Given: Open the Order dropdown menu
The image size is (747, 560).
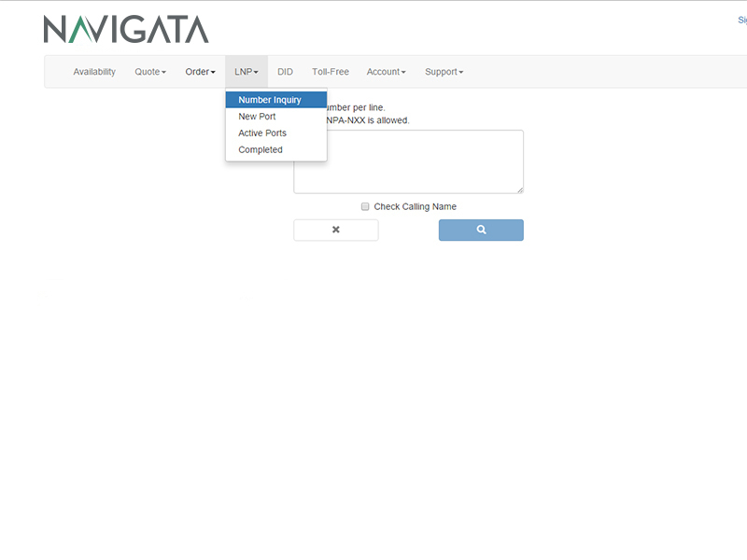Looking at the screenshot, I should point(200,72).
